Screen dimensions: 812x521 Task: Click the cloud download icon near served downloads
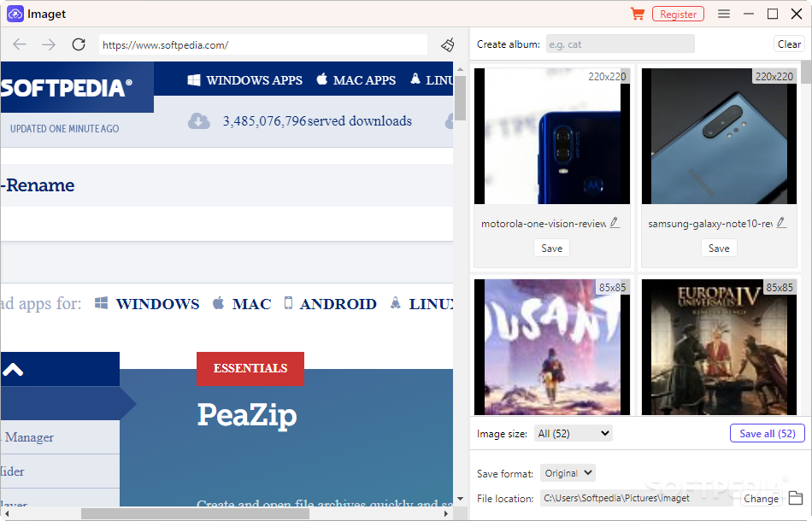pos(199,121)
